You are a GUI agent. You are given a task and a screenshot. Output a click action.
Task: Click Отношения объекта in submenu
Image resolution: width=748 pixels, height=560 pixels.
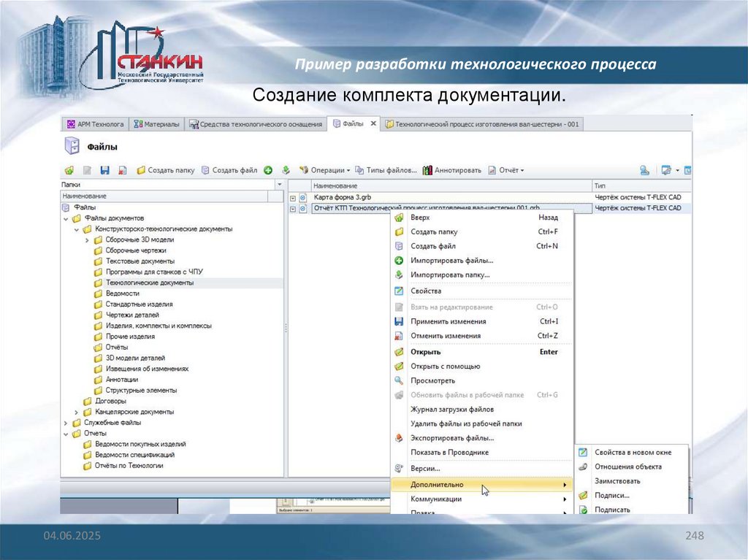click(627, 467)
